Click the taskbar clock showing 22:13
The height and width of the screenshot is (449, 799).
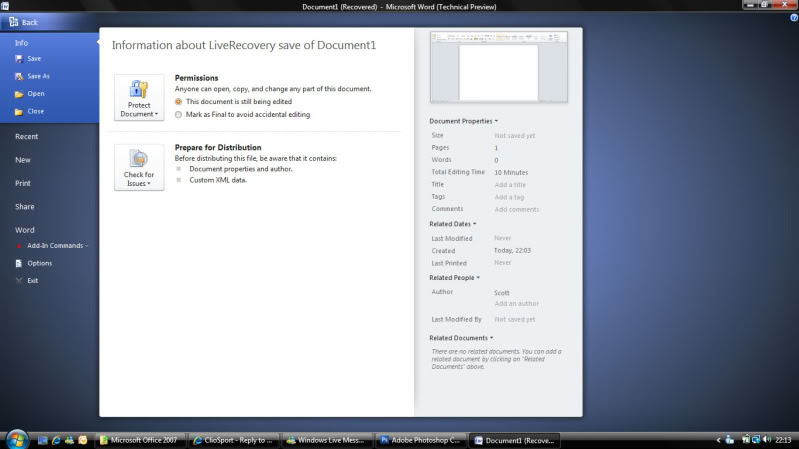point(784,440)
